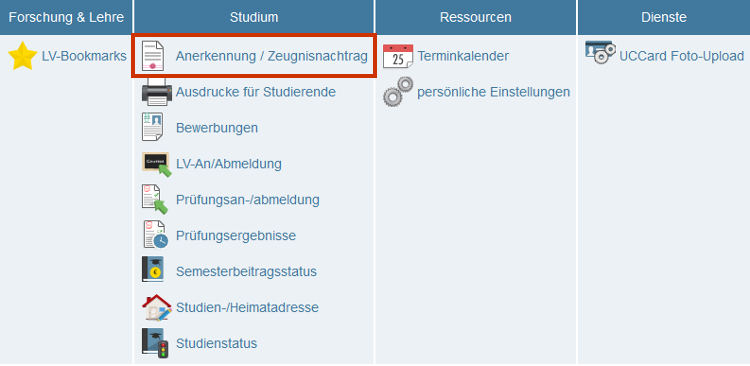The height and width of the screenshot is (366, 750).
Task: Click the UCCard Foto-Upload card icon
Action: [x=600, y=52]
